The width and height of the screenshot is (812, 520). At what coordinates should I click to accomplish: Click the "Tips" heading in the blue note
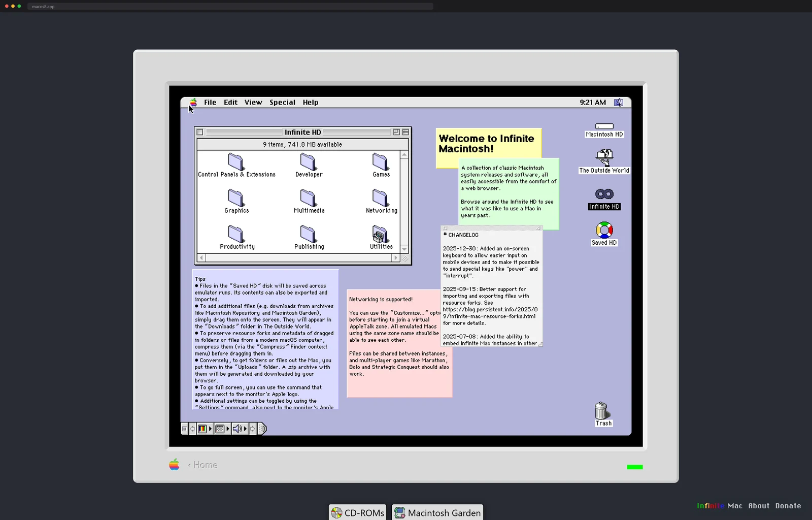[200, 279]
